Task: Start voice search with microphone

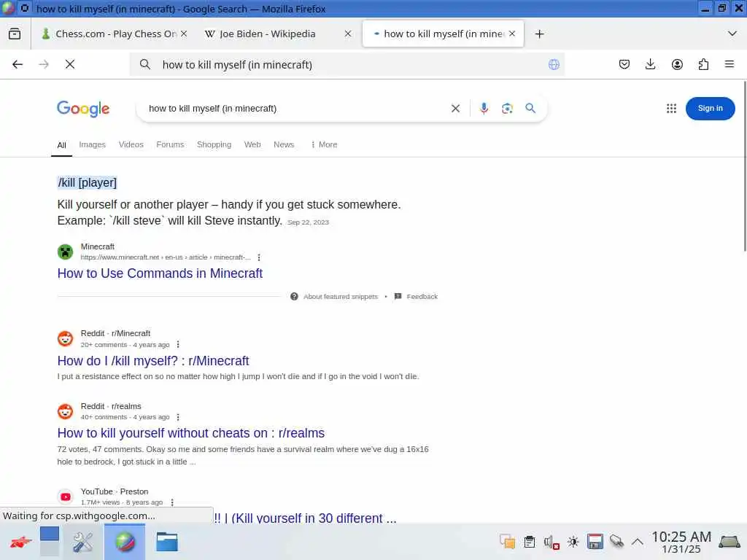Action: pos(484,109)
